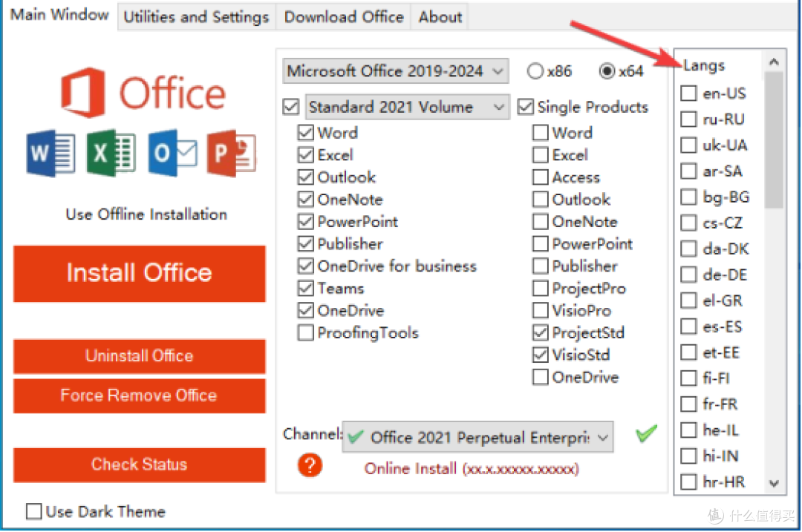Expand the Microsoft Office 2019-2024 dropdown
Screen dimensions: 802x532
coord(396,71)
